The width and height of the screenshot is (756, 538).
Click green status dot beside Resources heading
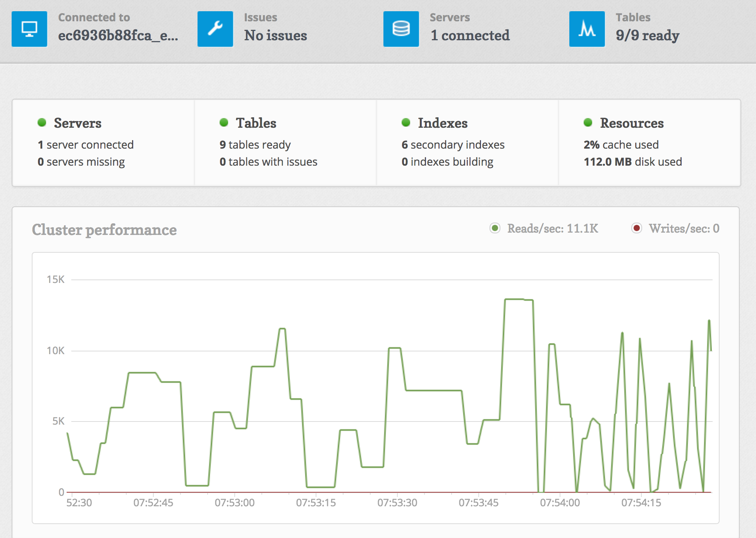[x=588, y=123]
